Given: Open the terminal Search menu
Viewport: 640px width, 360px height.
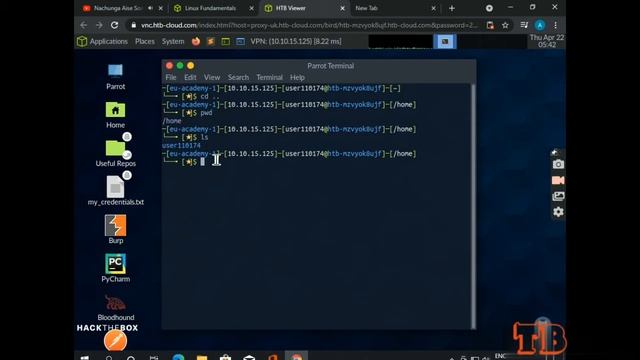Looking at the screenshot, I should coord(238,77).
